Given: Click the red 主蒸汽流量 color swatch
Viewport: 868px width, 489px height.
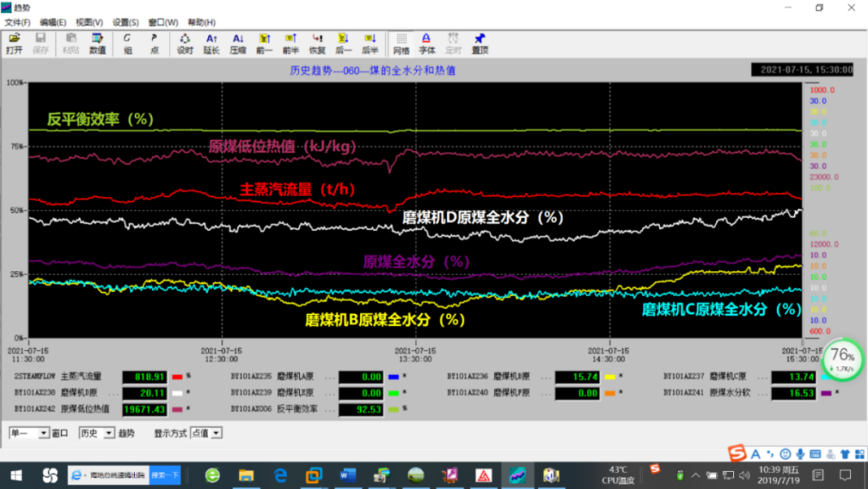Looking at the screenshot, I should (178, 376).
